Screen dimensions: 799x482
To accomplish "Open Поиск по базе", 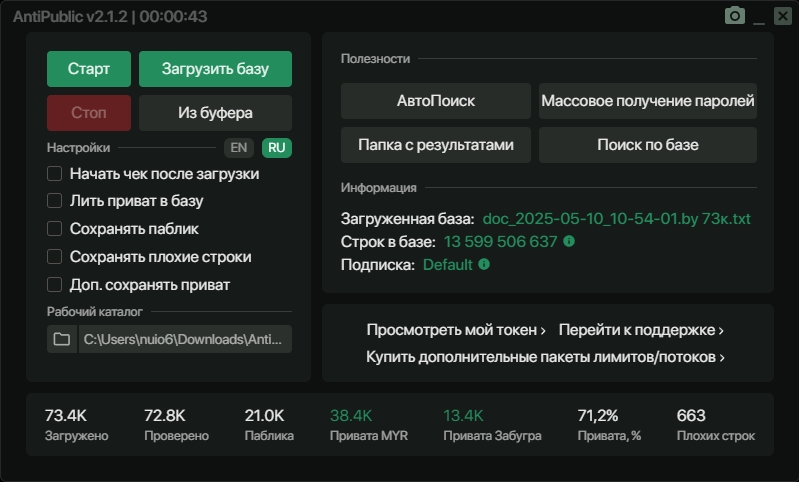I will pyautogui.click(x=648, y=145).
